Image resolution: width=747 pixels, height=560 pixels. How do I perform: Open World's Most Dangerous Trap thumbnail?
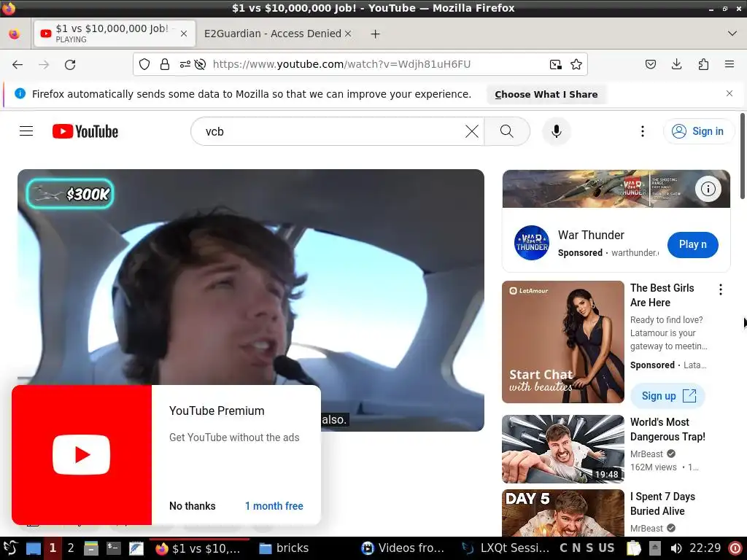point(563,449)
